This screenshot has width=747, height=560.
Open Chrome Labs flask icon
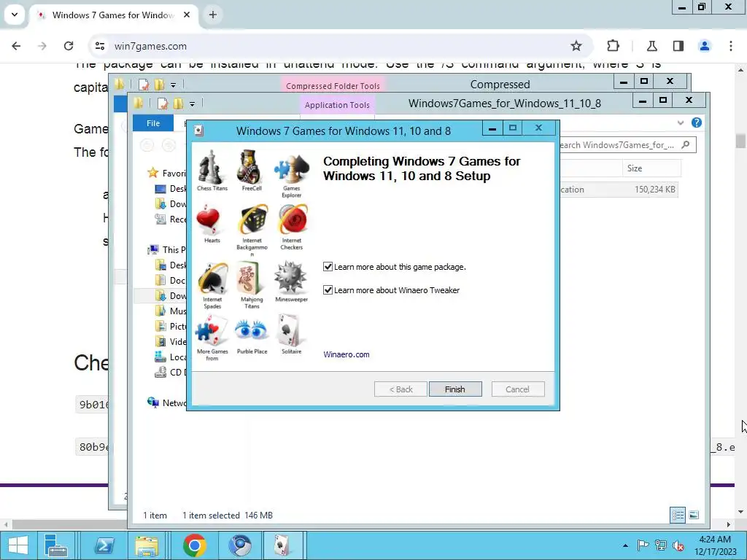[651, 46]
